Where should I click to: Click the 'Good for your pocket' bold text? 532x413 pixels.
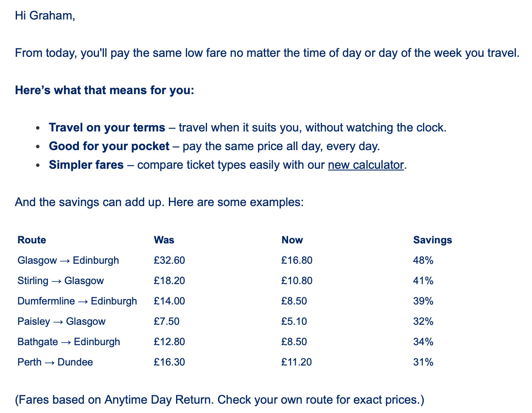pos(109,146)
